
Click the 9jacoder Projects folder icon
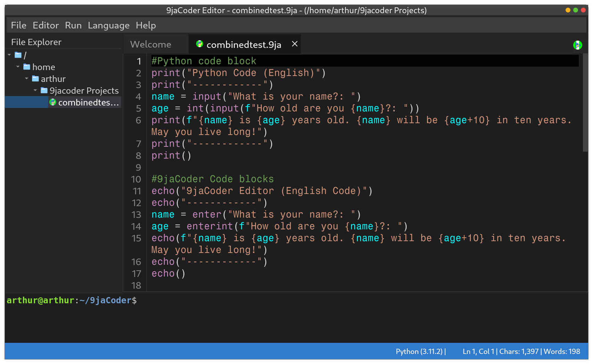tap(43, 91)
